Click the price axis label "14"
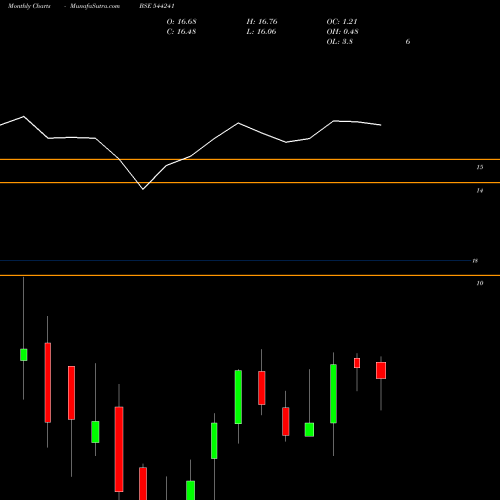Image resolution: width=500 pixels, height=500 pixels. pyautogui.click(x=480, y=191)
